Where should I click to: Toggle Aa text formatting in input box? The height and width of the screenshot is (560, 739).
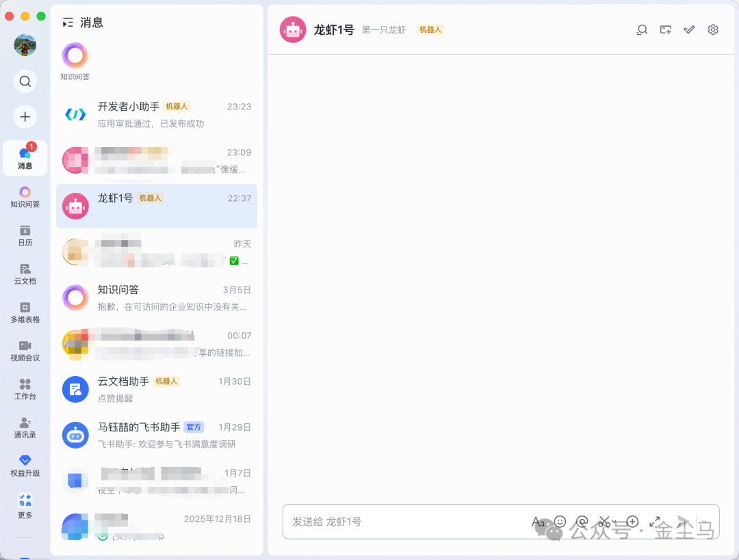[x=539, y=522]
